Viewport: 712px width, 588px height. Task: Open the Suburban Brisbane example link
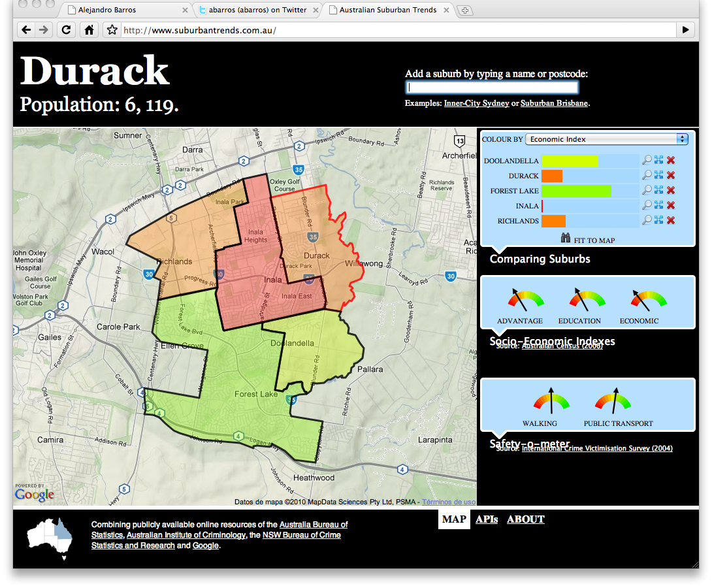coord(554,103)
